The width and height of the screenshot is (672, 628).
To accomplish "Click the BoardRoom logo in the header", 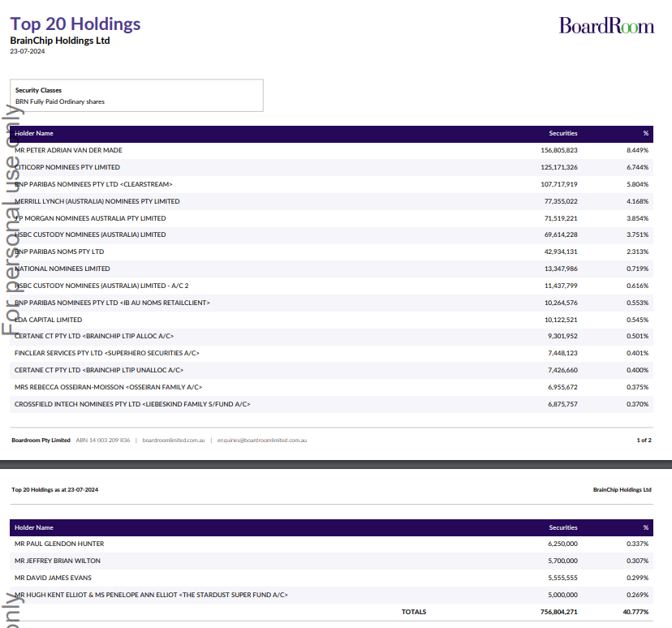I will click(x=606, y=26).
